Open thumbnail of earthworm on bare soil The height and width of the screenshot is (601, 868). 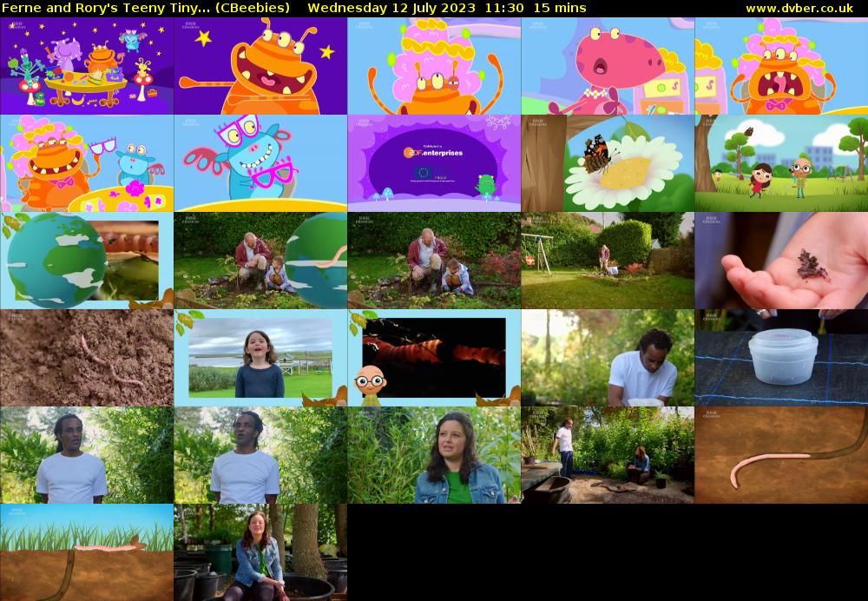[87, 358]
